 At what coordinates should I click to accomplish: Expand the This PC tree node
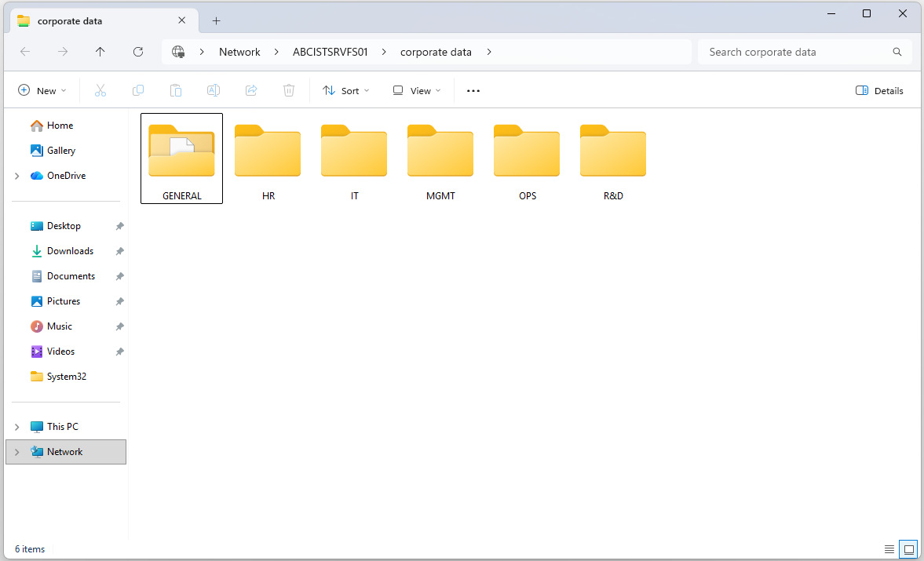pyautogui.click(x=17, y=427)
